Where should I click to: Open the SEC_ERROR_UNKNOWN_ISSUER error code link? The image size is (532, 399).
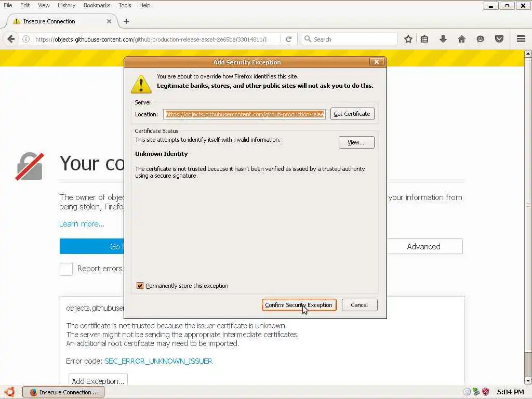[x=158, y=361]
